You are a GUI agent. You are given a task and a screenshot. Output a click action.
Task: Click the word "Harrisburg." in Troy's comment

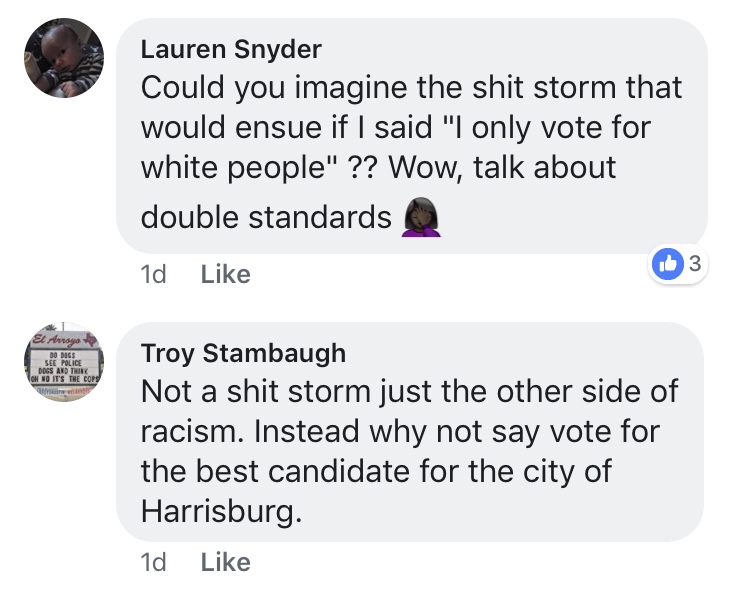(220, 512)
